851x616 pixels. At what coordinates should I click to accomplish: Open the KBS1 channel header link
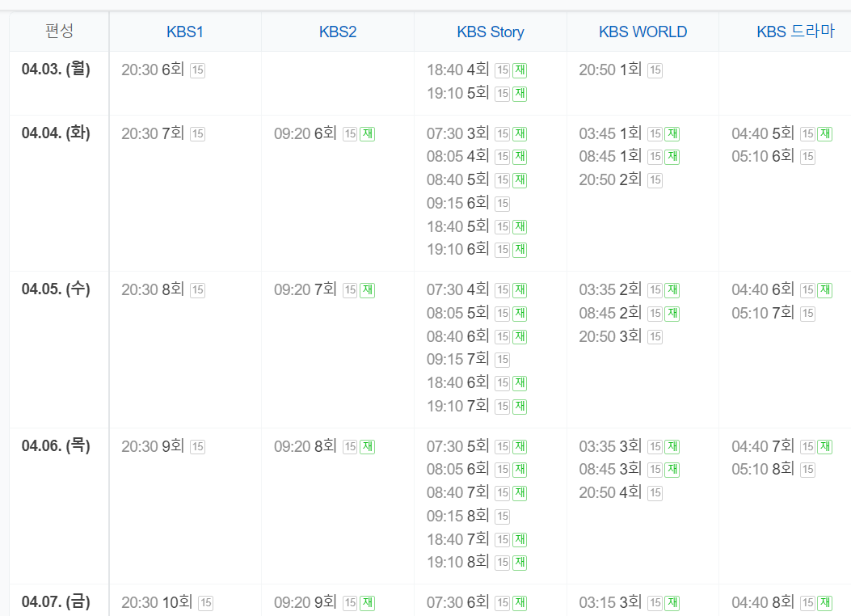coord(184,32)
